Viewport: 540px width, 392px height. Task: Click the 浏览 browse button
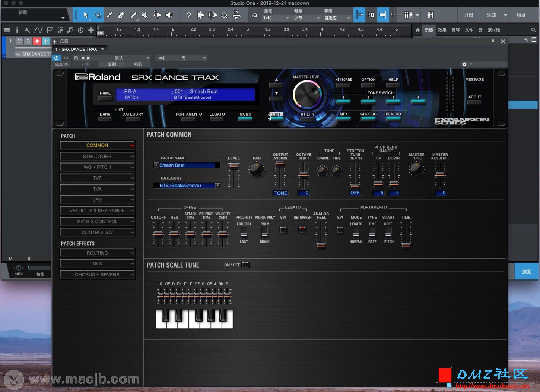coord(527,272)
